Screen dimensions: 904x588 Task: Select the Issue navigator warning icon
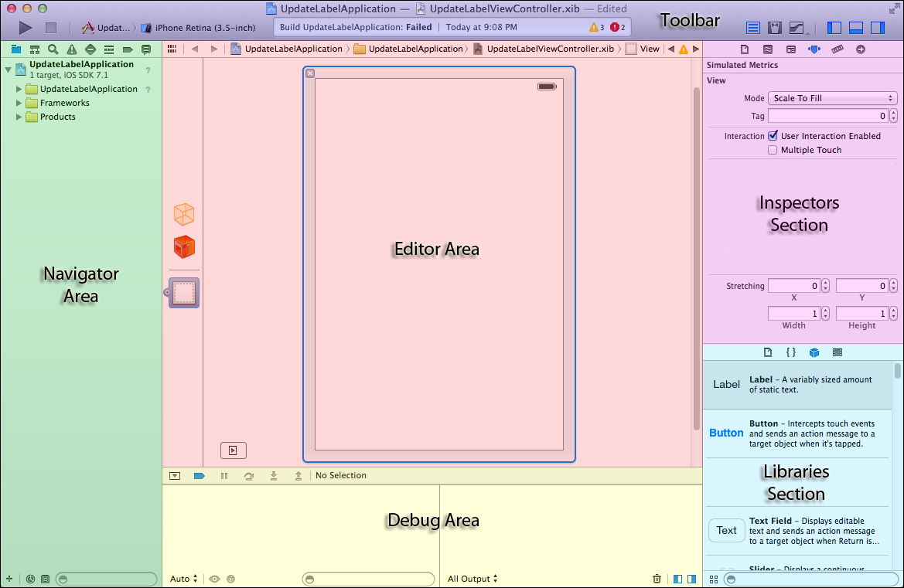click(x=71, y=49)
